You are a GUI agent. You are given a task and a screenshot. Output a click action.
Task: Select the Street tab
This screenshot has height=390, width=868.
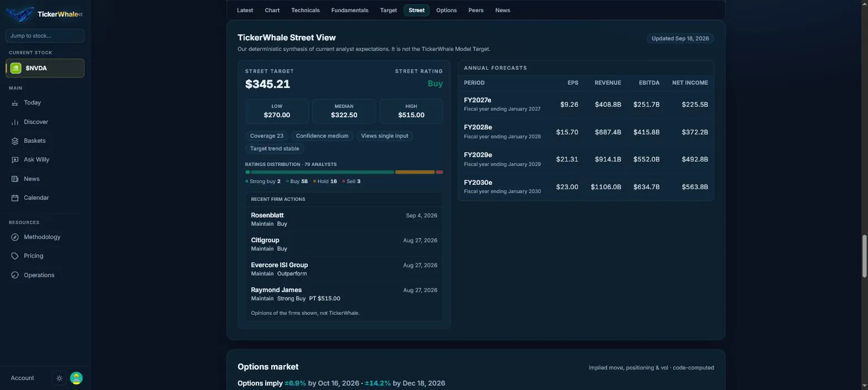[x=416, y=11]
